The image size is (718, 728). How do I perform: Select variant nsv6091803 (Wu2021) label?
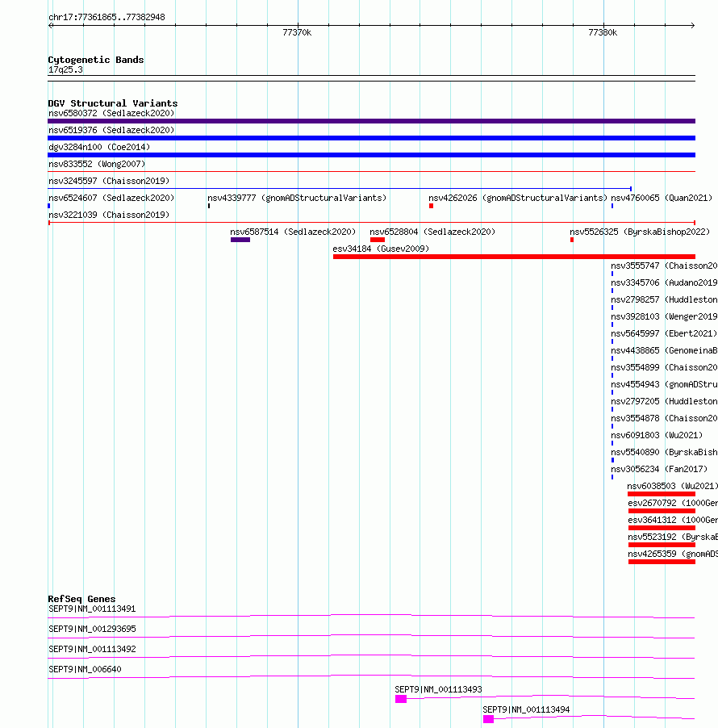coord(657,436)
